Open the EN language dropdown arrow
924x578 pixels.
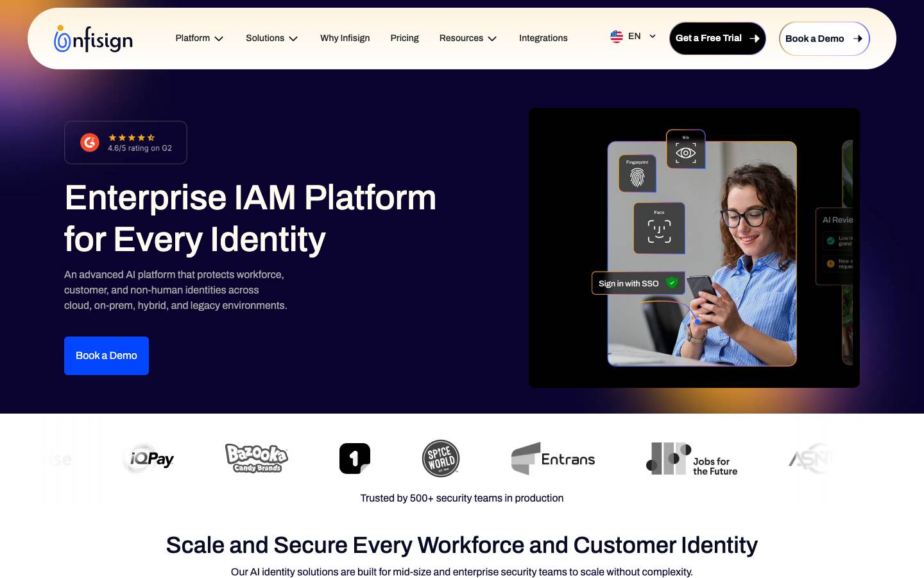pos(653,36)
